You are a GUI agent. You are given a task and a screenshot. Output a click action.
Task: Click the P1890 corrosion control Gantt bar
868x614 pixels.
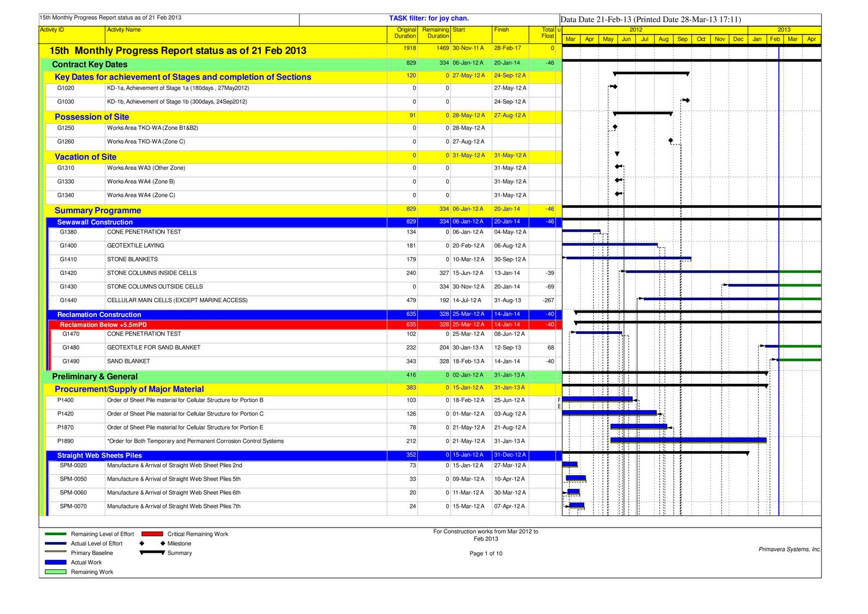(x=689, y=440)
